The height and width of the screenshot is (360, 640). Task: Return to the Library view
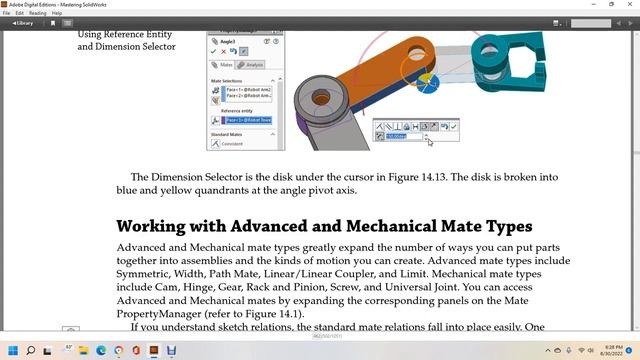click(x=22, y=23)
